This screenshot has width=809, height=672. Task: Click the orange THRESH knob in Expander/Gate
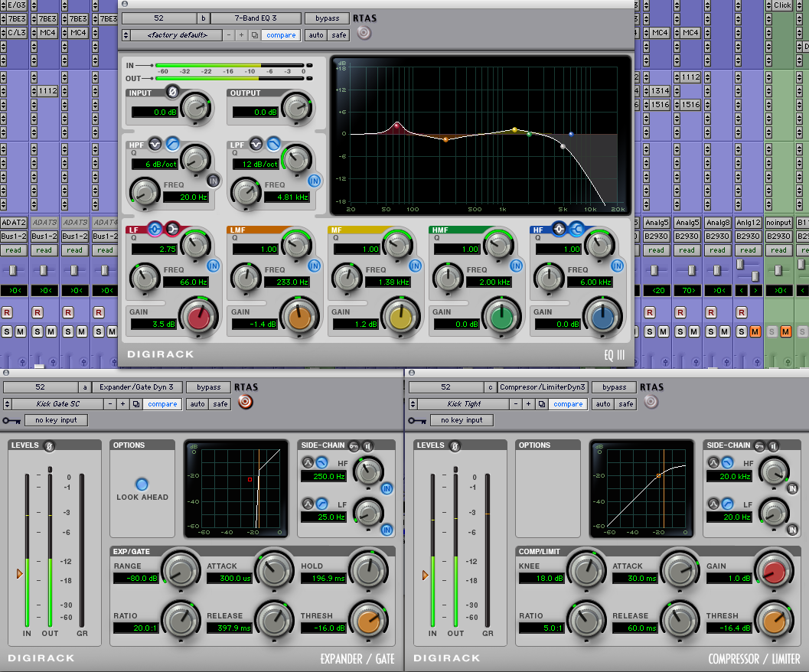[x=368, y=621]
